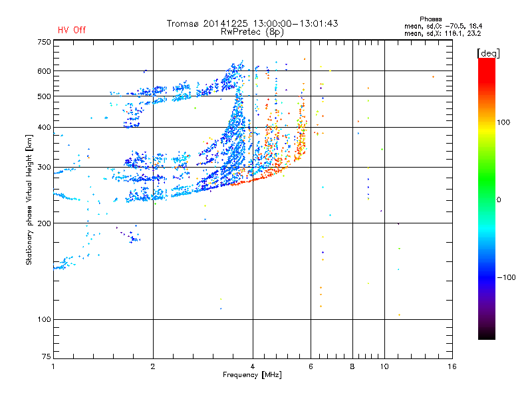Select the 'mean, sd,X: 118.1, 23.2' line
Image resolution: width=532 pixels, height=399 pixels.
442,33
